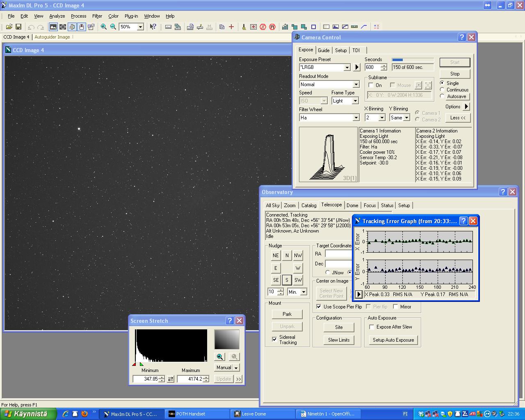Click the red crosshair icon in toolbar
Screen dimensions: 525x420
[231, 27]
